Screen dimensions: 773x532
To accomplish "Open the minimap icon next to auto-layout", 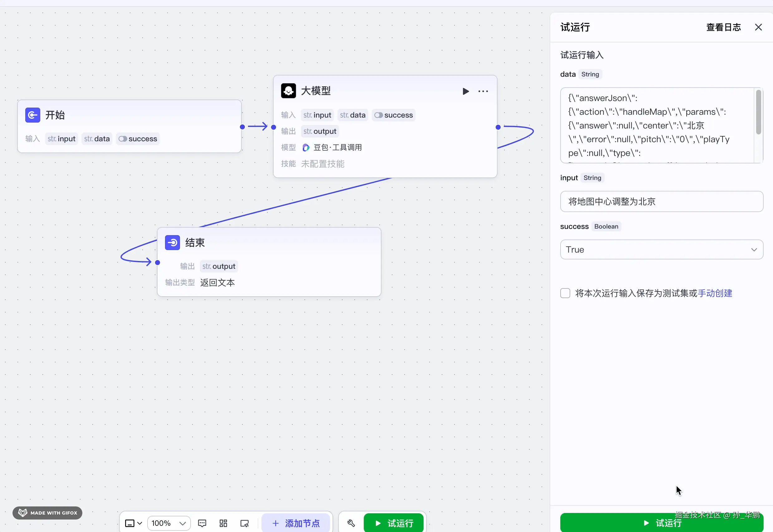I will click(x=245, y=523).
